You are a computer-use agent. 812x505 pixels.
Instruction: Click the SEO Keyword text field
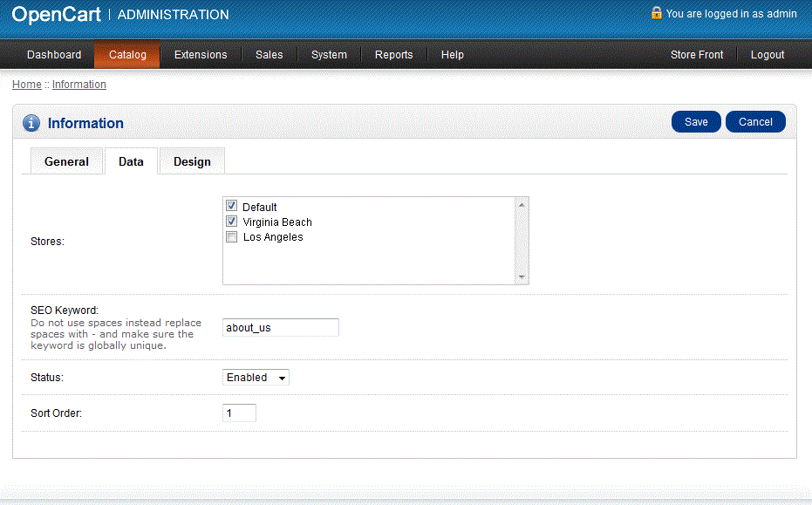pyautogui.click(x=280, y=328)
